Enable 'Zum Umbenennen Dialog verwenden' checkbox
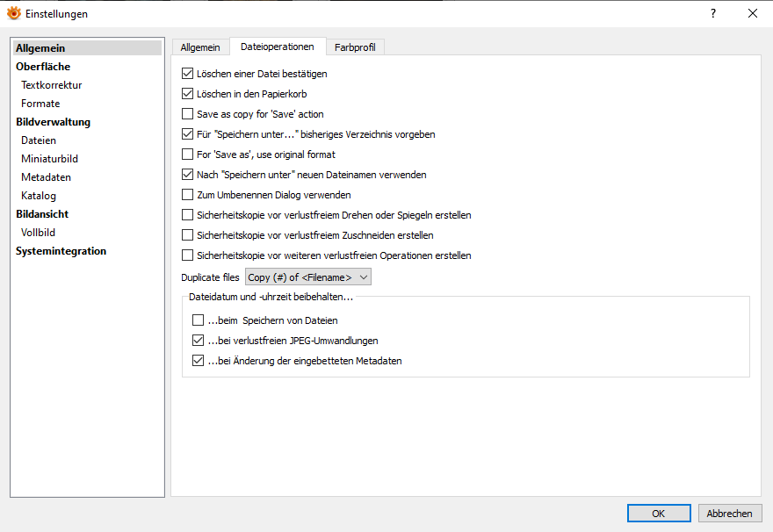This screenshot has width=773, height=532. pos(187,195)
